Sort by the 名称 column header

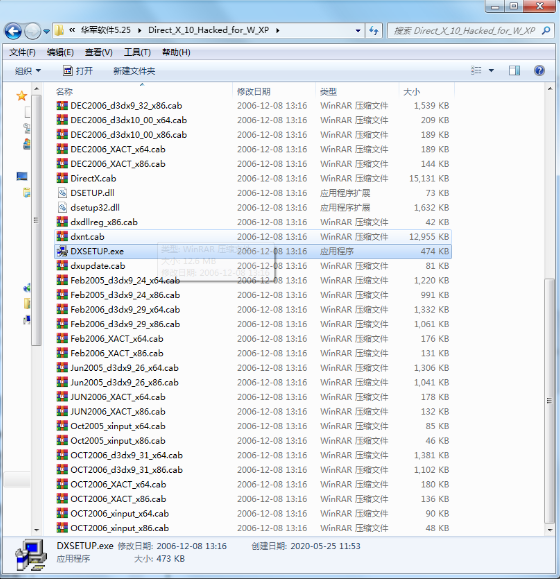[64, 92]
